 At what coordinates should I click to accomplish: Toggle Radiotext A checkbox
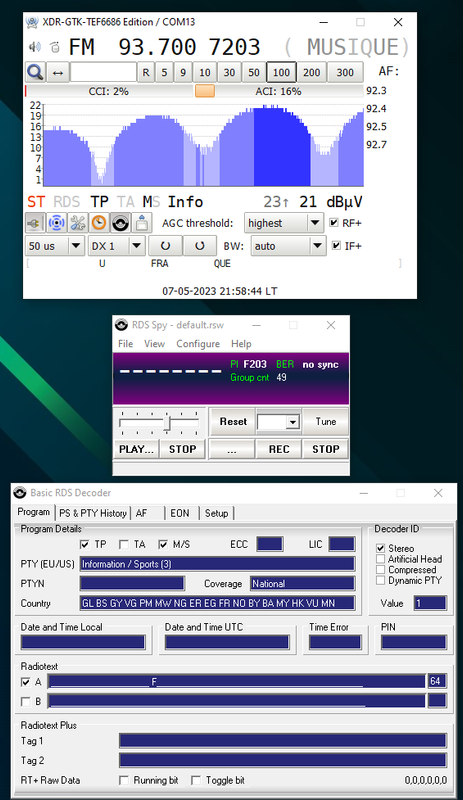(26, 682)
